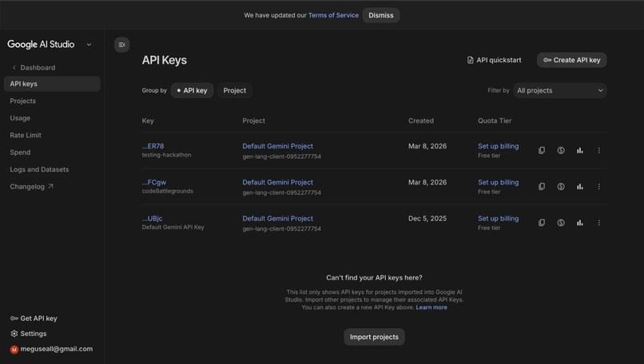Click the Quota Tier column header
The width and height of the screenshot is (644, 364).
point(495,121)
